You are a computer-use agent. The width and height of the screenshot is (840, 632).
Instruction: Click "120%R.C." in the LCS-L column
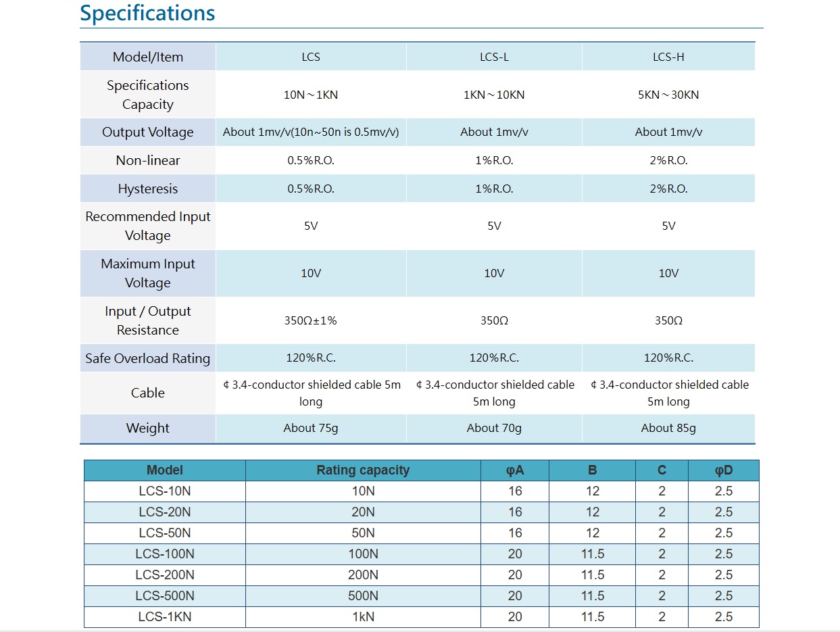pos(494,358)
